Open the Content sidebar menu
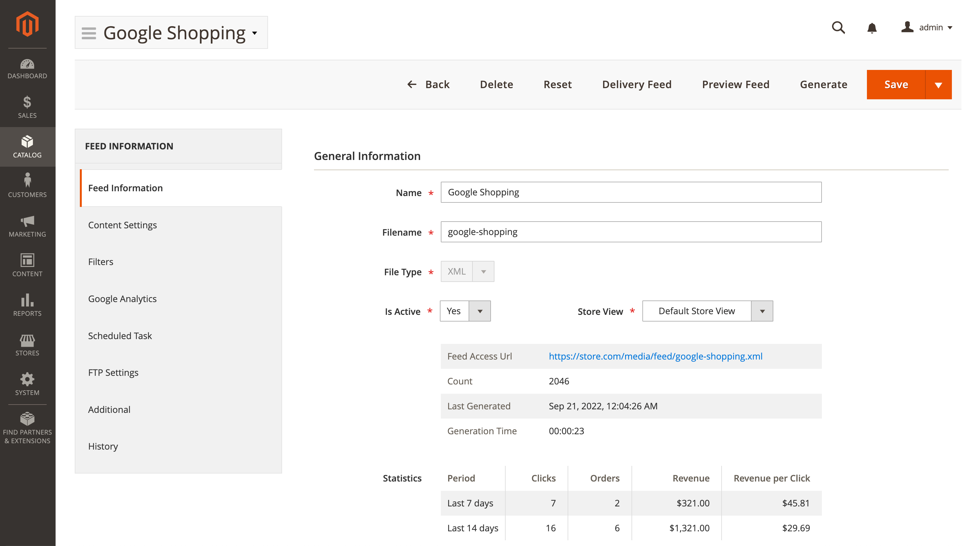 pyautogui.click(x=27, y=265)
